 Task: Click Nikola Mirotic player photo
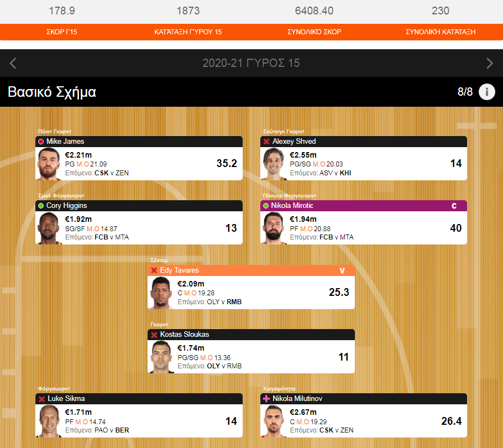273,228
